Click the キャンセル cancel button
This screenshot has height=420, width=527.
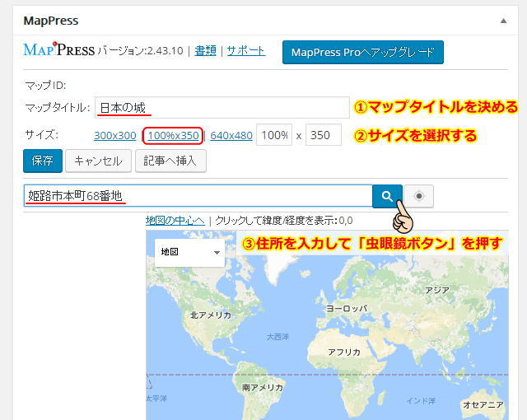tap(98, 161)
